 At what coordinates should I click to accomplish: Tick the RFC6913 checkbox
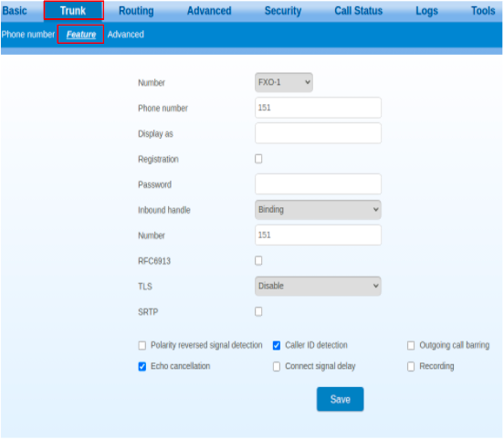[x=258, y=261]
